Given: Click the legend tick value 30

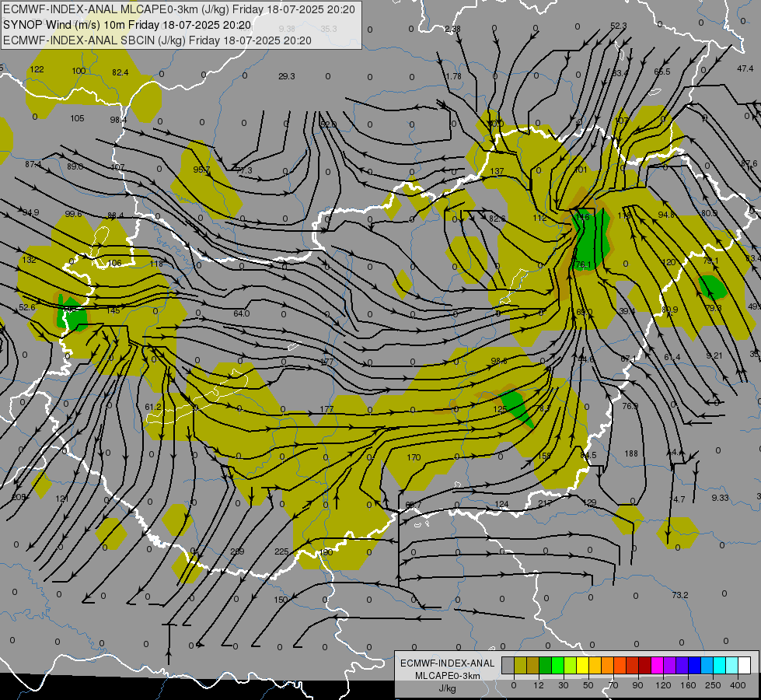Looking at the screenshot, I should pos(563,685).
